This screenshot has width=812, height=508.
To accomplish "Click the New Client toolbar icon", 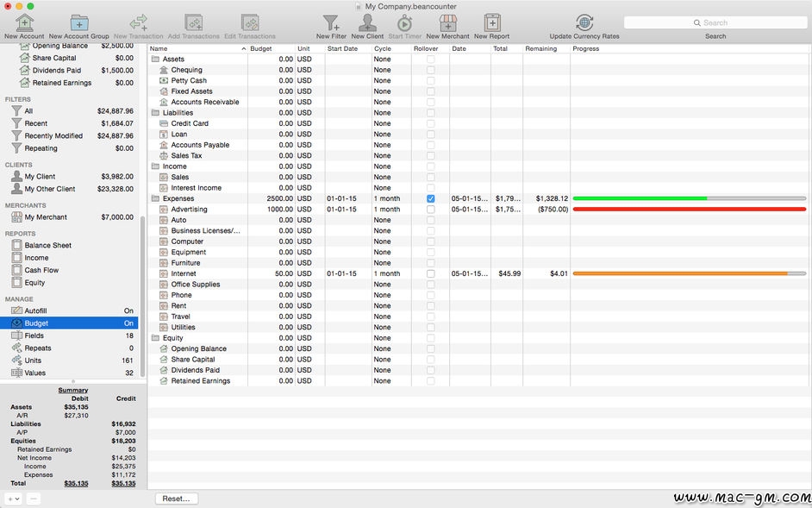I will point(368,23).
